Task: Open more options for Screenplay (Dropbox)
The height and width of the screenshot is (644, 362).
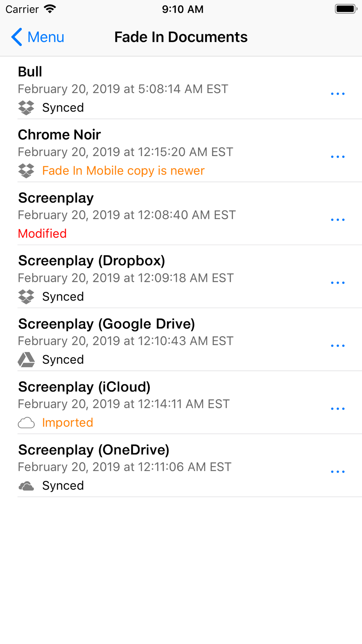Action: click(338, 283)
